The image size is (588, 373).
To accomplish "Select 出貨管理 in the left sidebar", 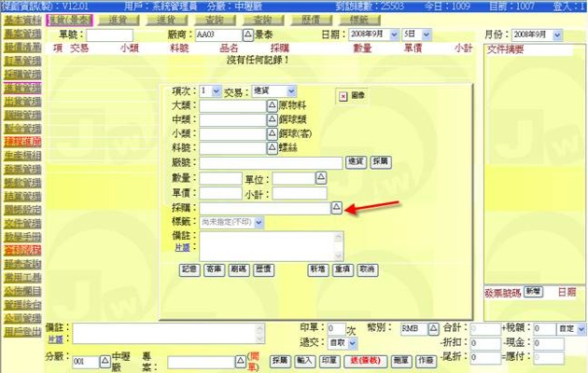I will (21, 100).
